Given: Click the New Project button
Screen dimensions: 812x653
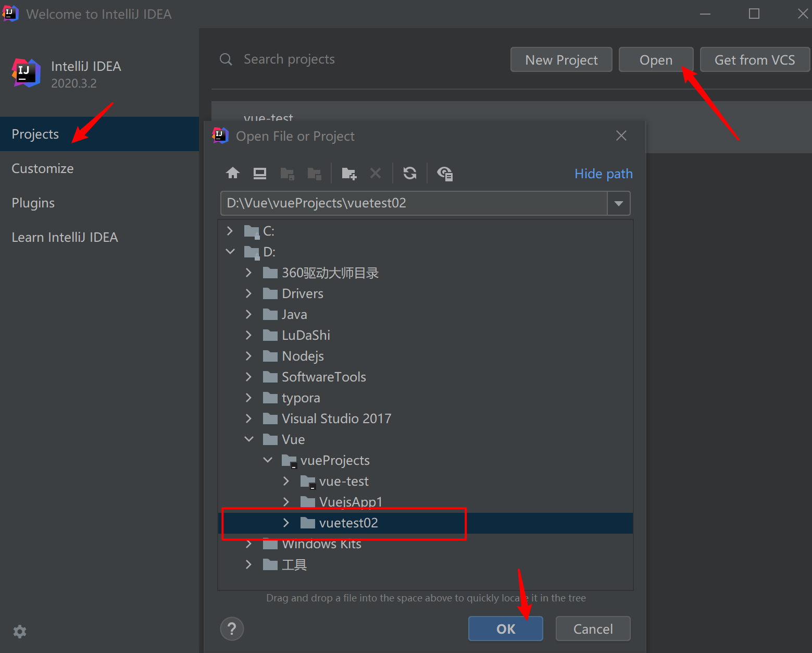Looking at the screenshot, I should click(x=561, y=60).
